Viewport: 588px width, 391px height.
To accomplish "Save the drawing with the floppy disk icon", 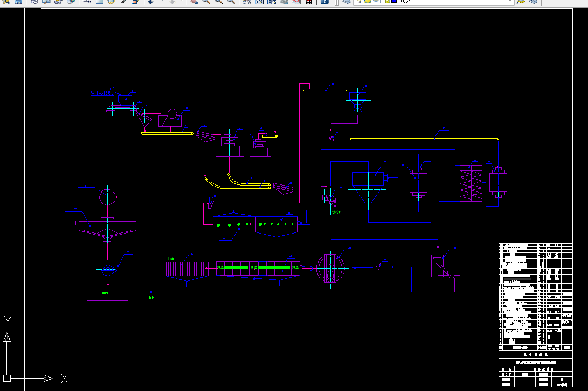I will 18,2.
